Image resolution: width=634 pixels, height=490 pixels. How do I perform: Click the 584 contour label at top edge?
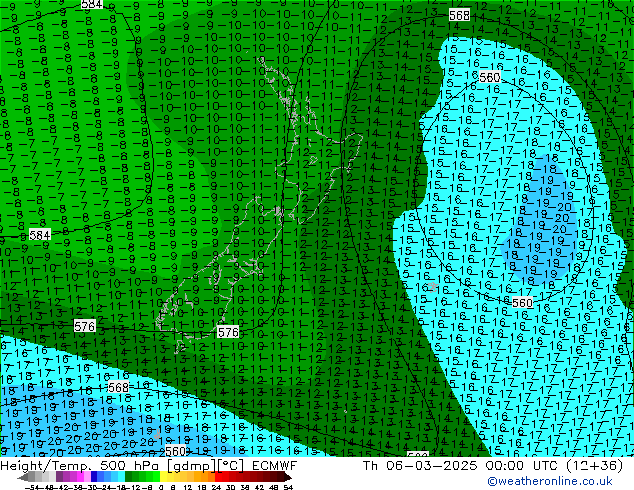(92, 4)
